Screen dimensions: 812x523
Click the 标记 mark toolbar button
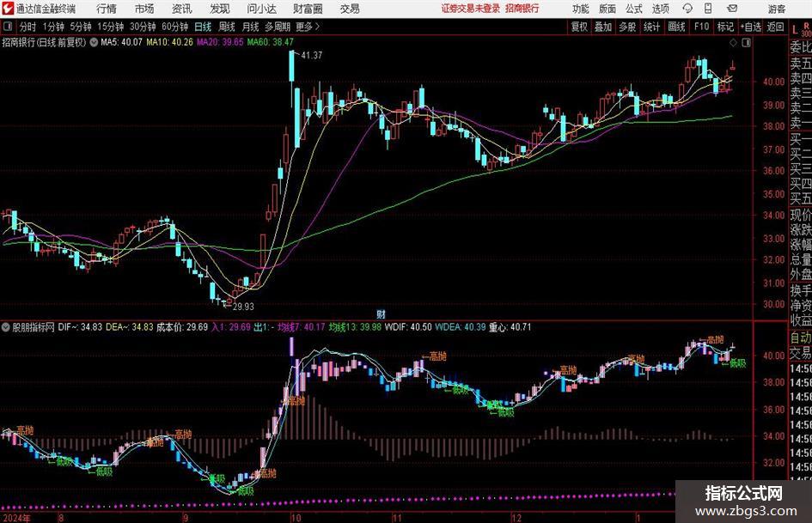[725, 27]
